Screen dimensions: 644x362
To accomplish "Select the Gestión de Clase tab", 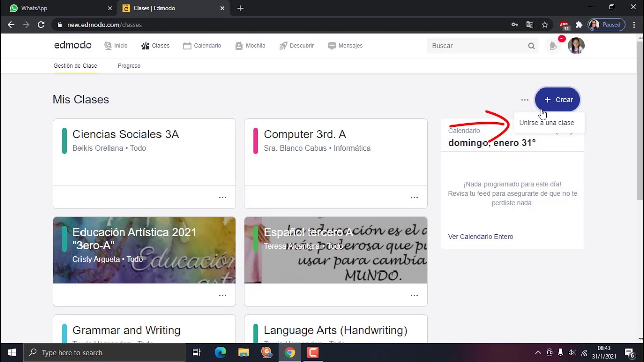I will click(75, 66).
